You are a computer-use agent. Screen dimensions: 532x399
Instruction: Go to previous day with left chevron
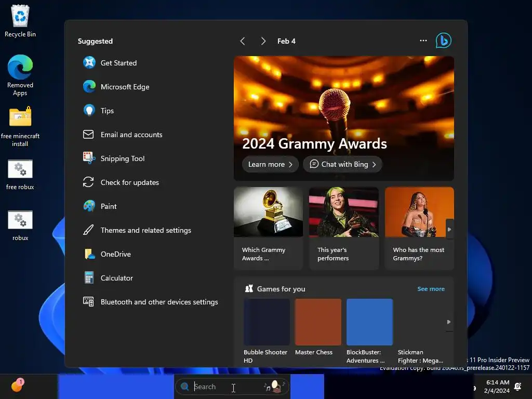click(243, 41)
